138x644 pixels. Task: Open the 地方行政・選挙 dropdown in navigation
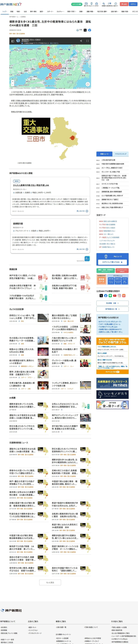pos(102,11)
